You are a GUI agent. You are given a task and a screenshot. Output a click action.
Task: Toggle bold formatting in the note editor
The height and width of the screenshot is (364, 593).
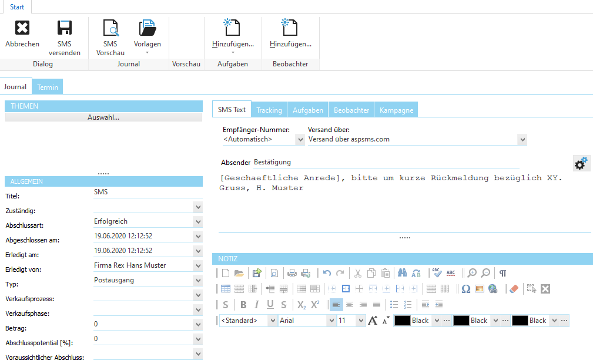pos(244,304)
